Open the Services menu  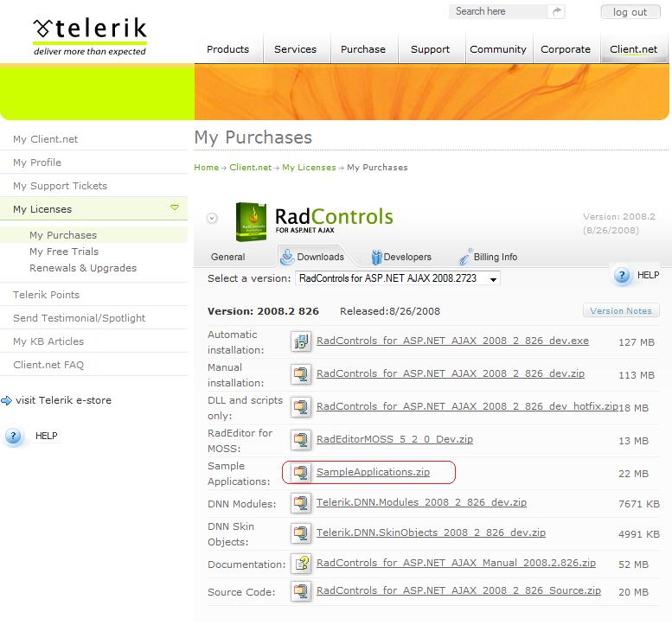click(x=295, y=49)
